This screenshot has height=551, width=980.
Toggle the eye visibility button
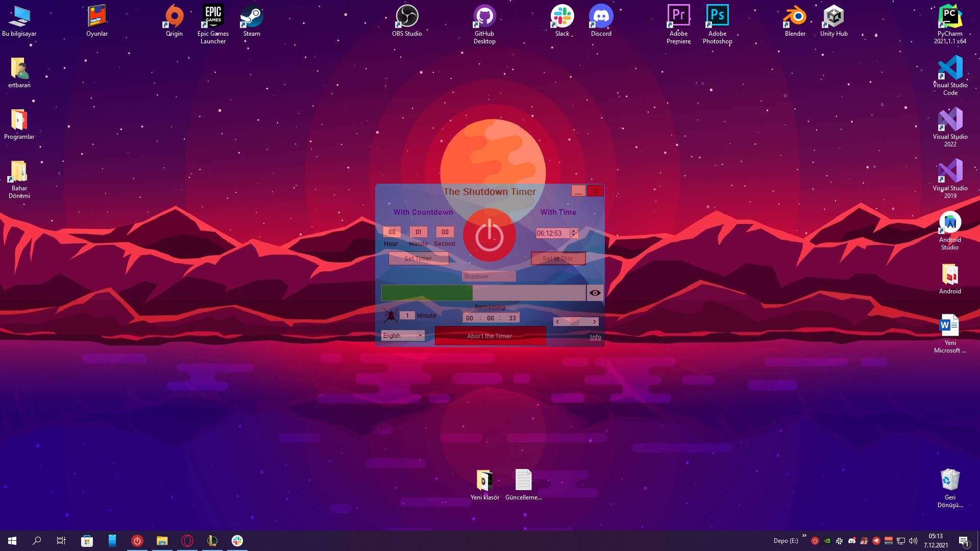pyautogui.click(x=595, y=293)
